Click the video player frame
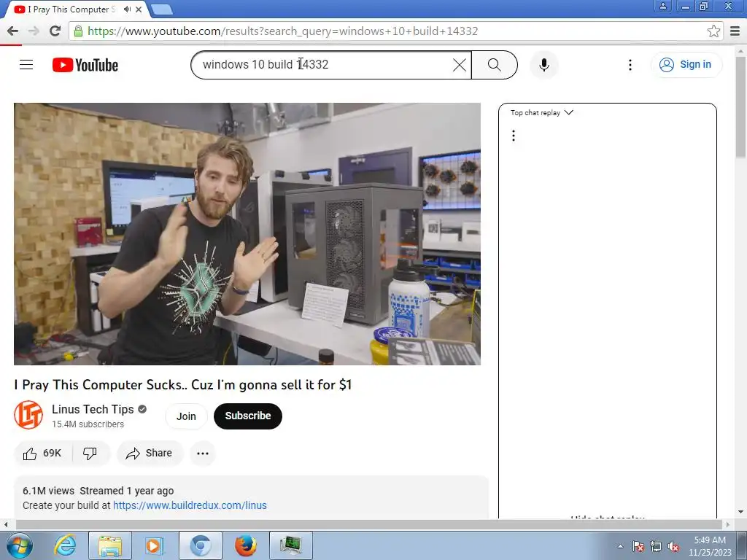The width and height of the screenshot is (747, 560). click(247, 234)
